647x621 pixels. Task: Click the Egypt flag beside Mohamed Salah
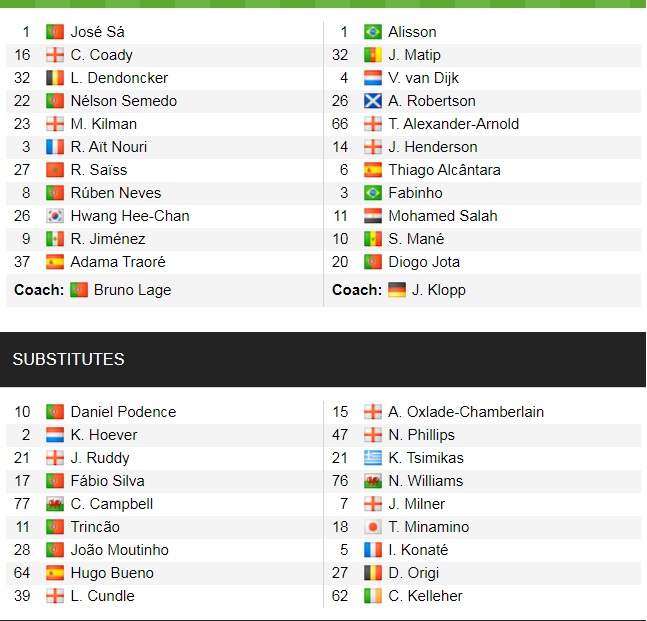coord(373,216)
